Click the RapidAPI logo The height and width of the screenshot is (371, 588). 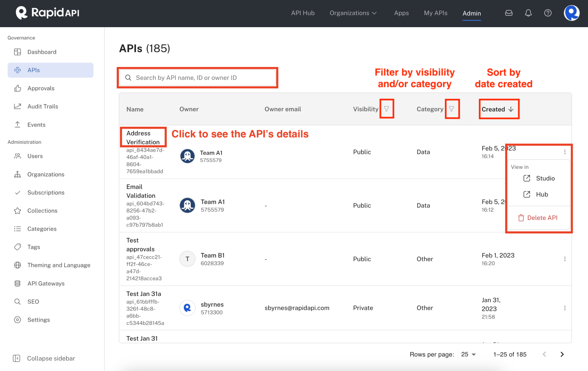point(47,13)
